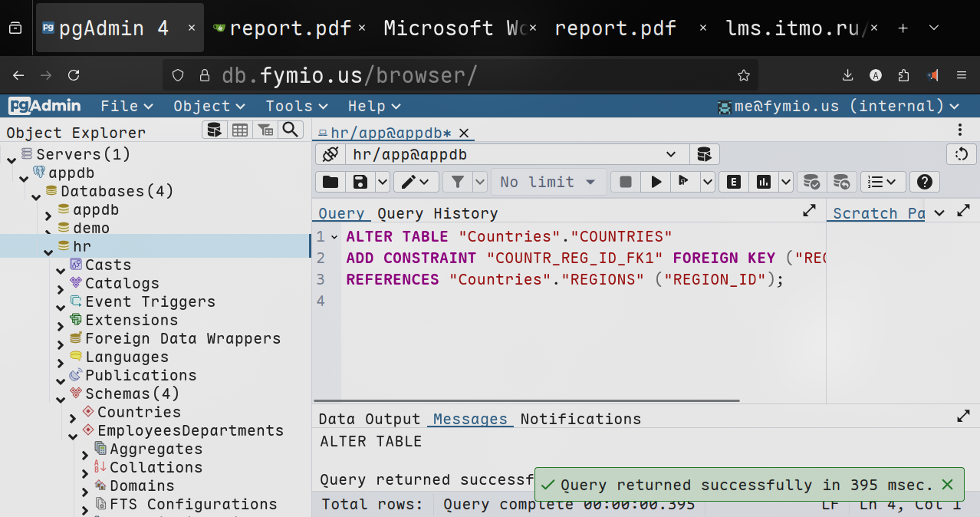Open the me@fymio.us user account menu

tap(837, 106)
